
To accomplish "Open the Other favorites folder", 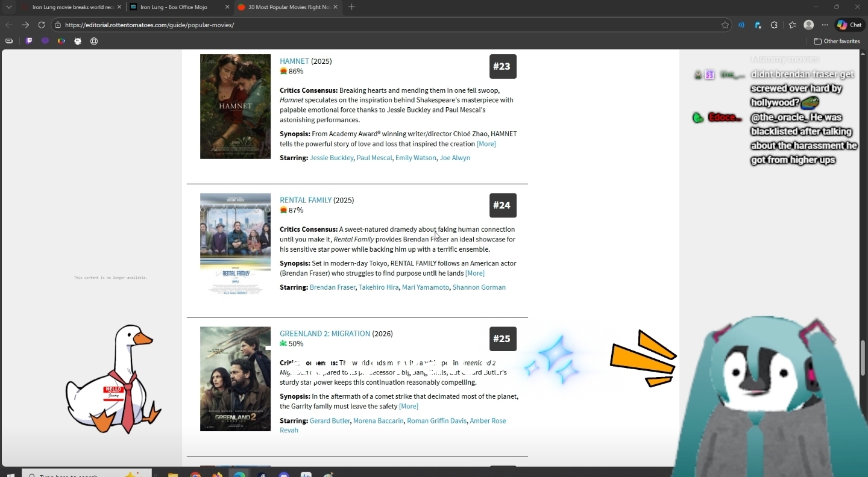I will pos(837,41).
